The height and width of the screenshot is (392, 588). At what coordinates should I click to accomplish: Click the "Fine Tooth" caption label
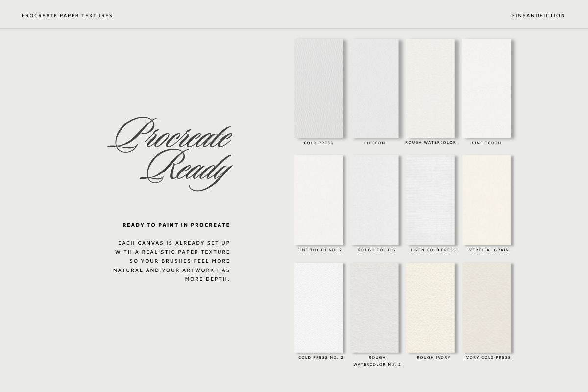pos(487,143)
